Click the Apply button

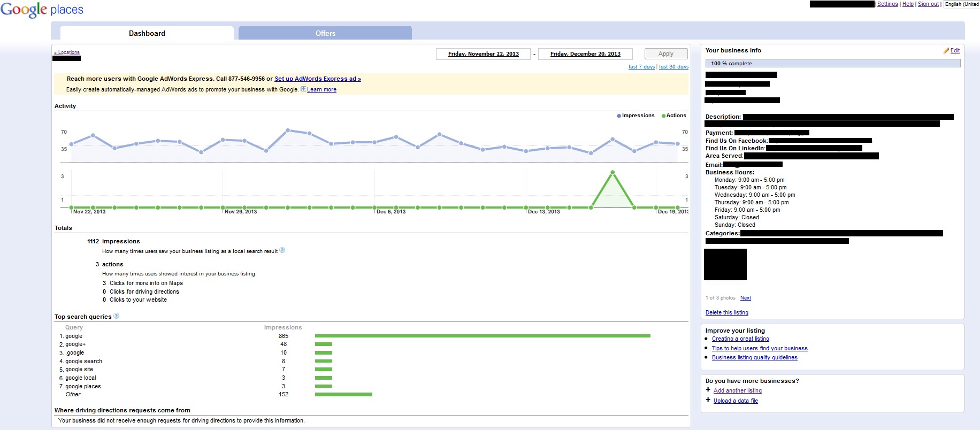click(x=666, y=54)
